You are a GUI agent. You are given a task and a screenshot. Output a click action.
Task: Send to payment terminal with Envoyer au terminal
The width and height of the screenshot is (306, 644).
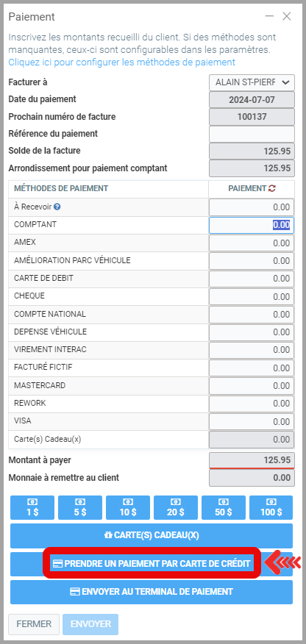point(152,592)
